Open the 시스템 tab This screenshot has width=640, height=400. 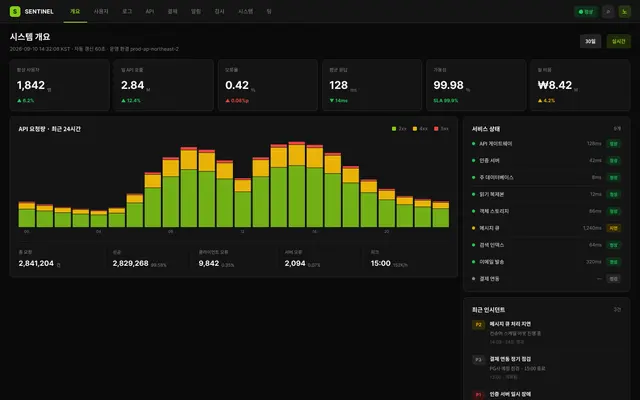(245, 11)
